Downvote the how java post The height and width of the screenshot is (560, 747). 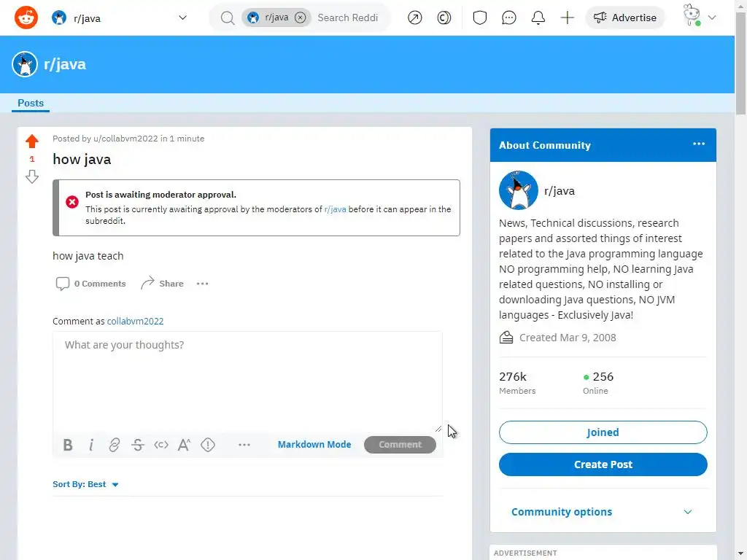[x=32, y=176]
